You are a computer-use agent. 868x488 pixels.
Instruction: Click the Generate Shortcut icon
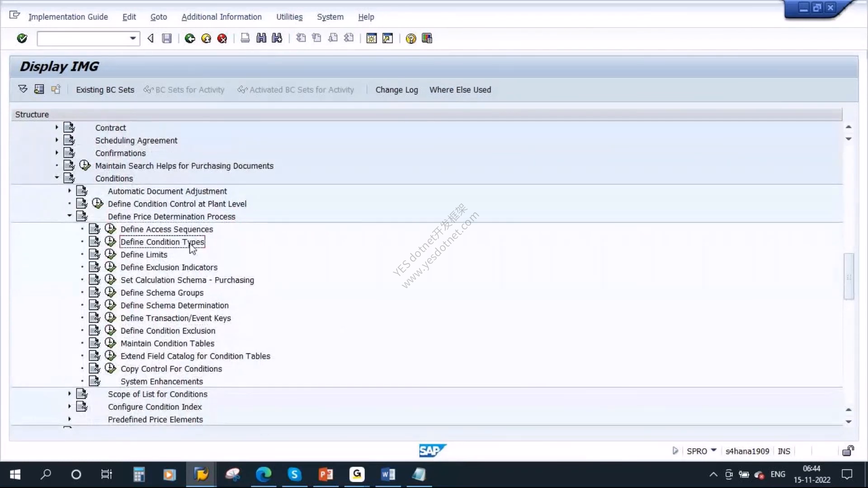click(x=388, y=38)
